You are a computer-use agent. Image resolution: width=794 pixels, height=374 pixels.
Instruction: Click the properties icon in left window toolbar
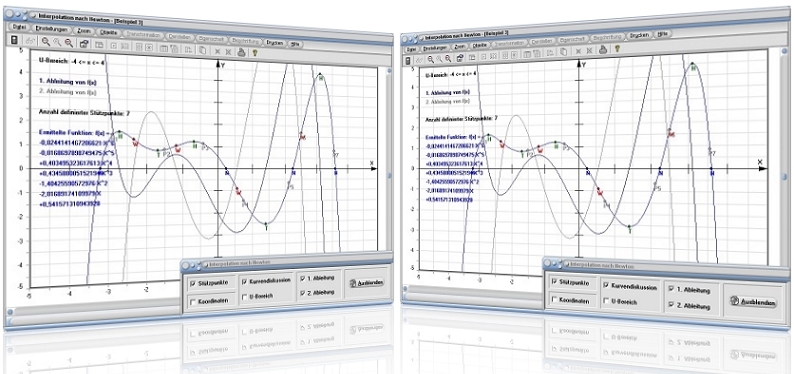tap(84, 44)
